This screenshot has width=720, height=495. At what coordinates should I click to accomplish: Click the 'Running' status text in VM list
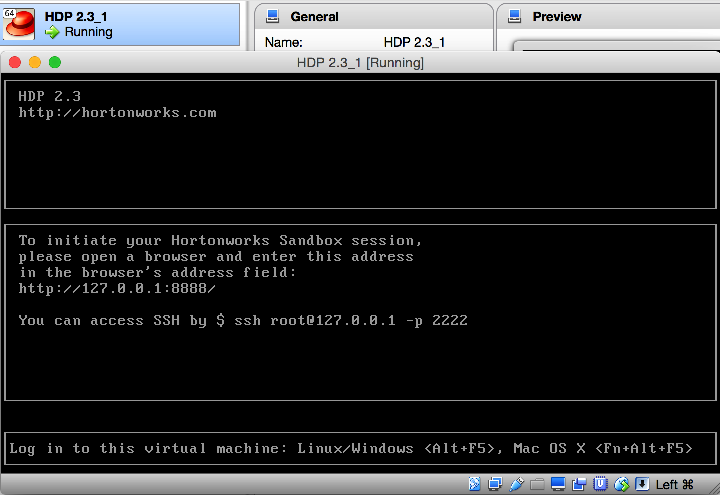coord(89,32)
